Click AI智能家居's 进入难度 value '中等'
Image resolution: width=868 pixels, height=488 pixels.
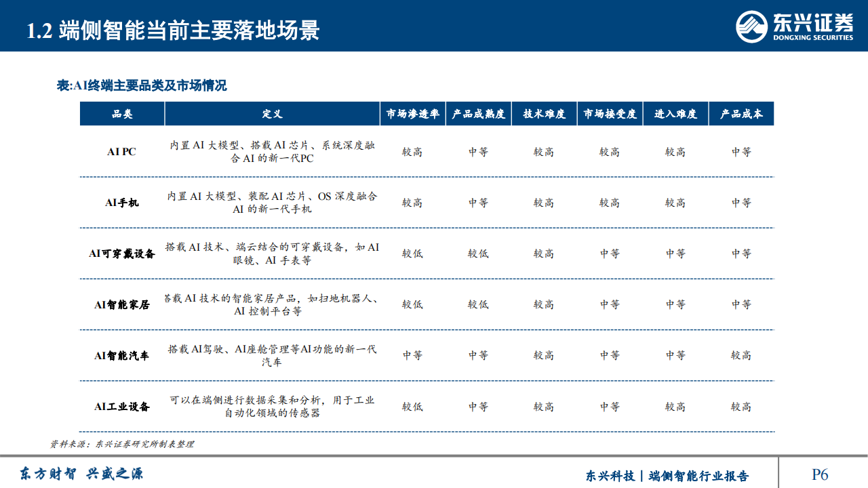point(675,304)
